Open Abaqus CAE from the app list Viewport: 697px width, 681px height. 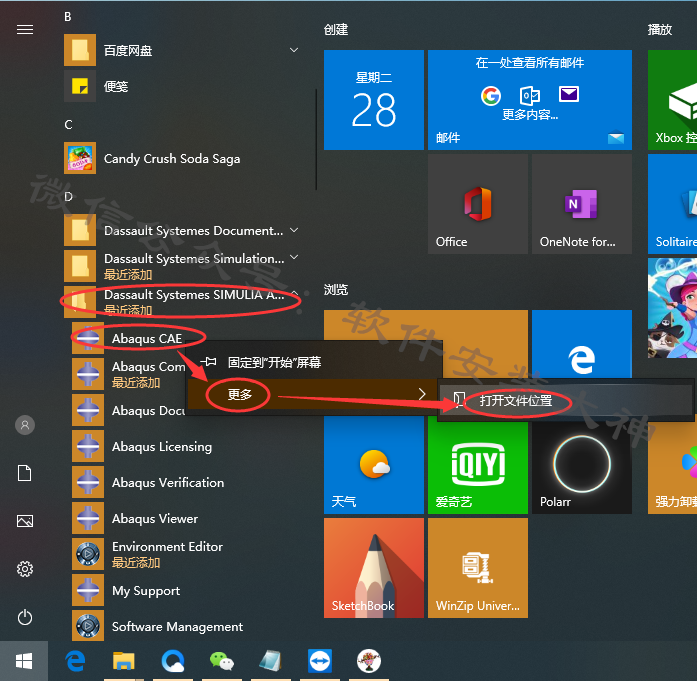(147, 338)
